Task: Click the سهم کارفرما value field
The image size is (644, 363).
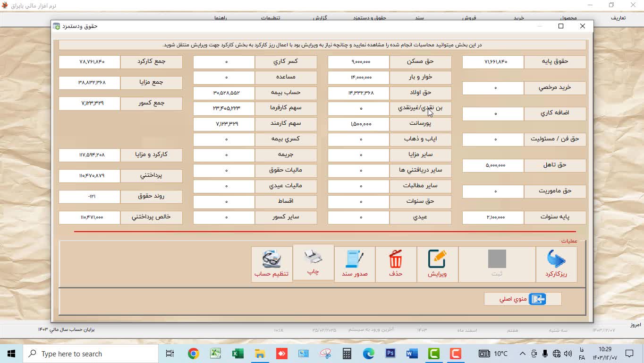Action: coord(224,109)
